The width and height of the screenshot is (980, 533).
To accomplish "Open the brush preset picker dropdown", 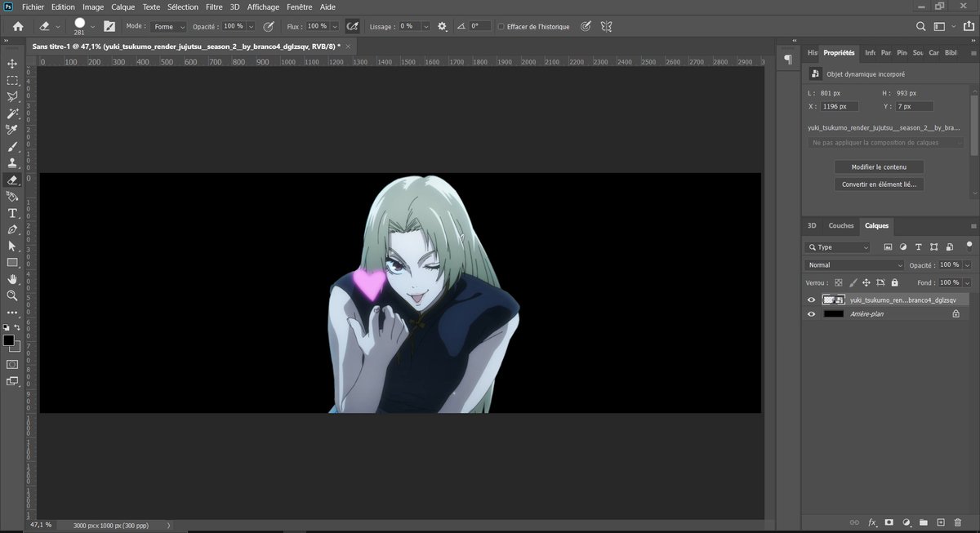I will 92,26.
